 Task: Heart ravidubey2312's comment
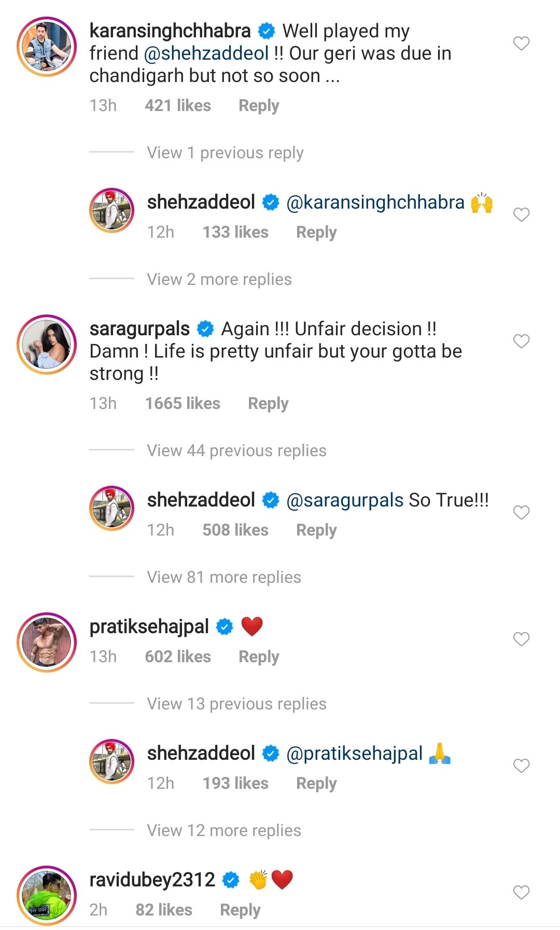pyautogui.click(x=521, y=893)
